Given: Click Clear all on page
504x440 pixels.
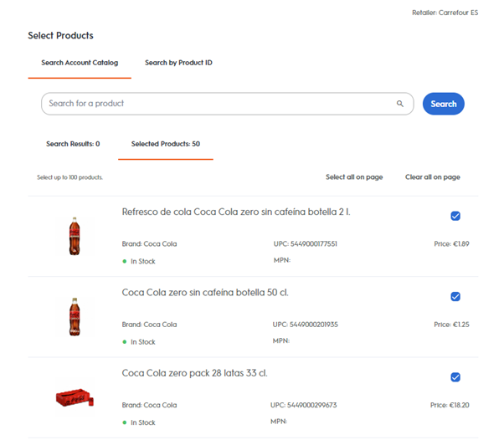Looking at the screenshot, I should click(x=432, y=177).
